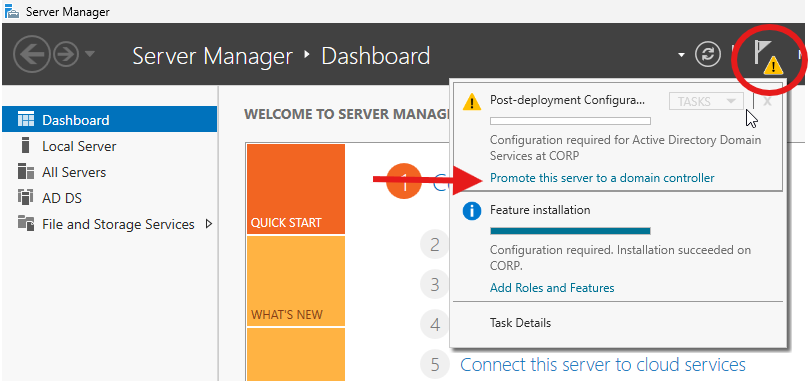Open File and Storage Services
Viewport: 809px width, 381px height.
[x=118, y=224]
